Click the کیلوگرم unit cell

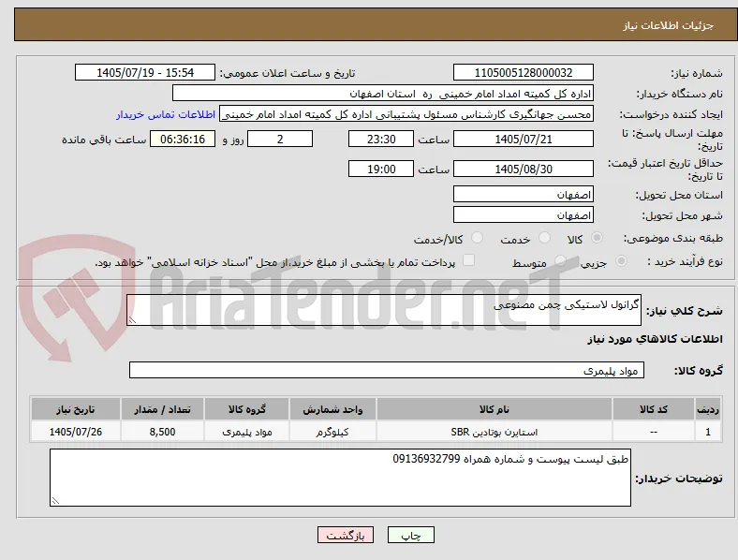pyautogui.click(x=332, y=432)
